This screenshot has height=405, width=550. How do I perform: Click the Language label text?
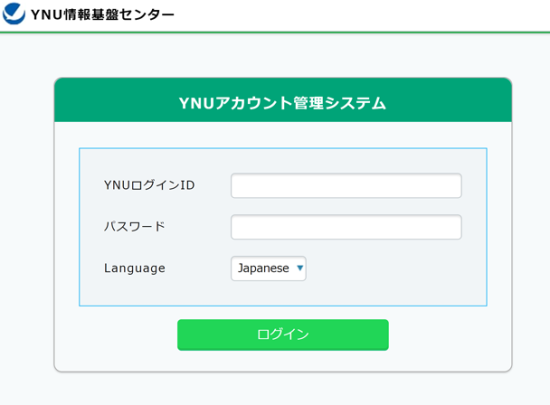pos(135,268)
